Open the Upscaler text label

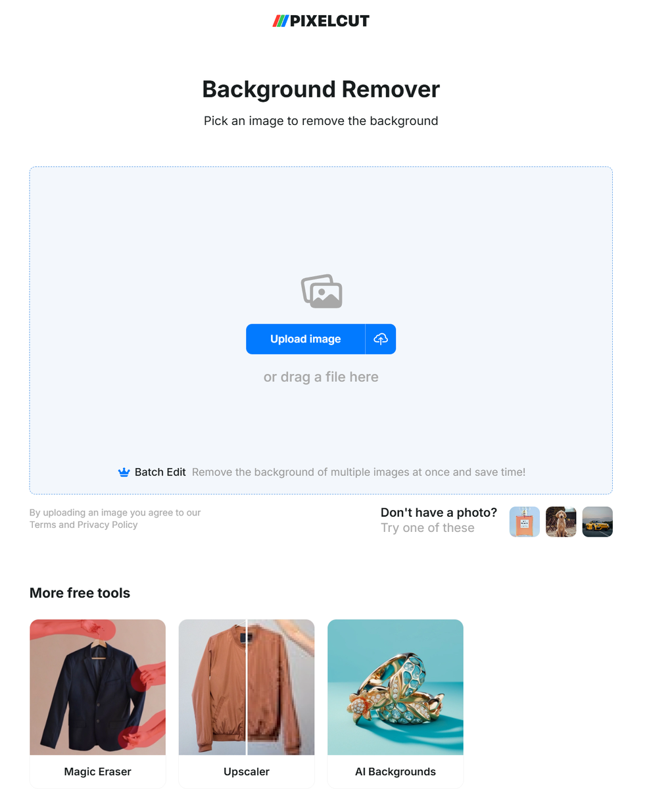(247, 772)
